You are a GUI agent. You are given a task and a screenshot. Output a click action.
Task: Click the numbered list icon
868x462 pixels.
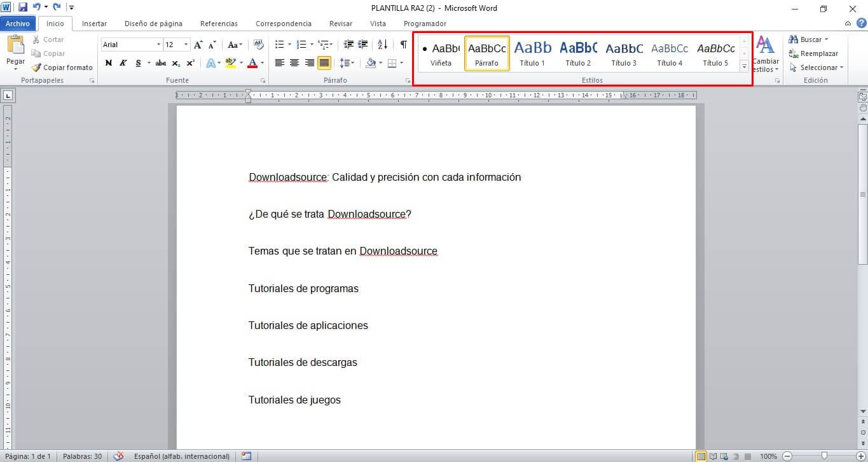point(301,45)
